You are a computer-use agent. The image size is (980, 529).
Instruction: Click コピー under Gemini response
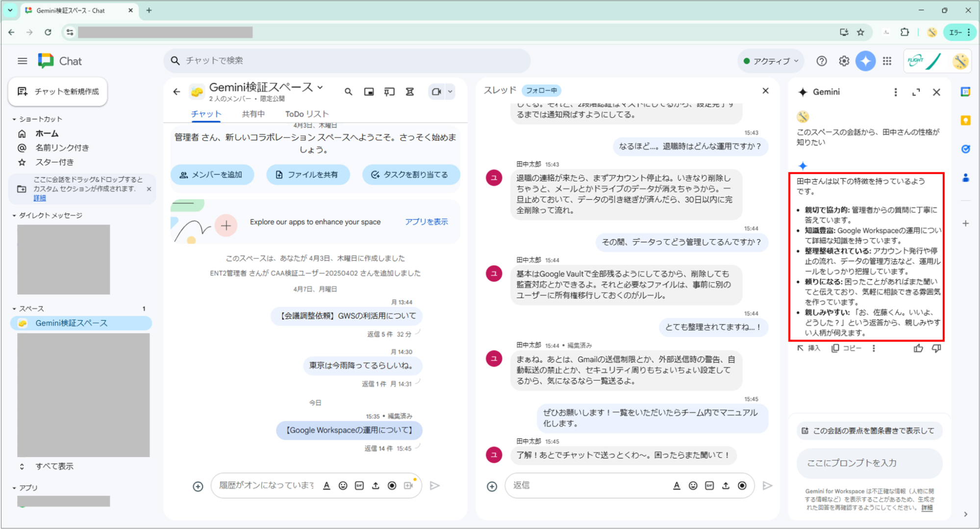pos(847,348)
